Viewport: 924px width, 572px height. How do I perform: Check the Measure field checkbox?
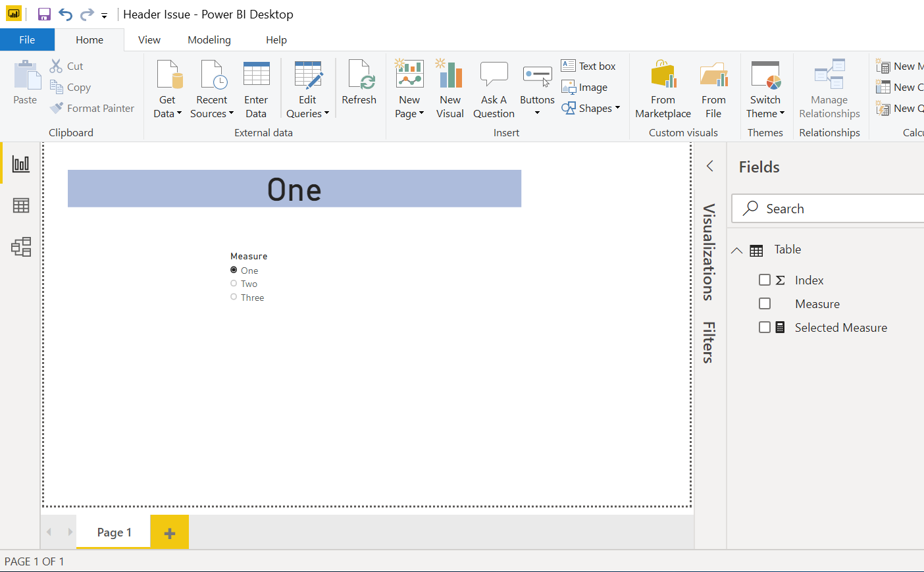click(x=765, y=303)
